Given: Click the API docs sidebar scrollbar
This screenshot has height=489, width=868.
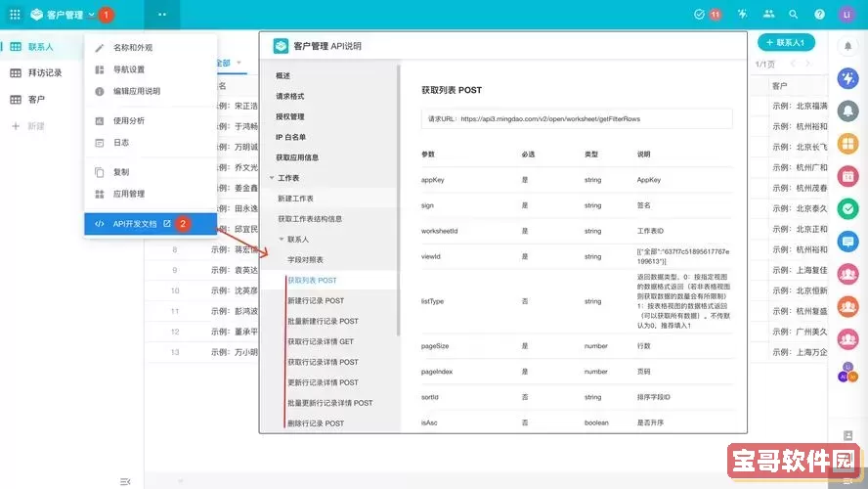Looking at the screenshot, I should click(398, 200).
